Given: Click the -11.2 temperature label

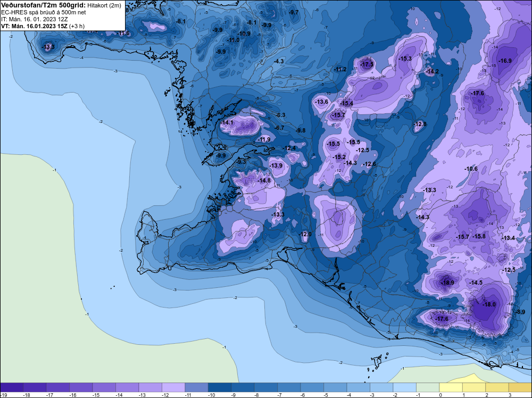Looking at the screenshot, I should [x=340, y=69].
